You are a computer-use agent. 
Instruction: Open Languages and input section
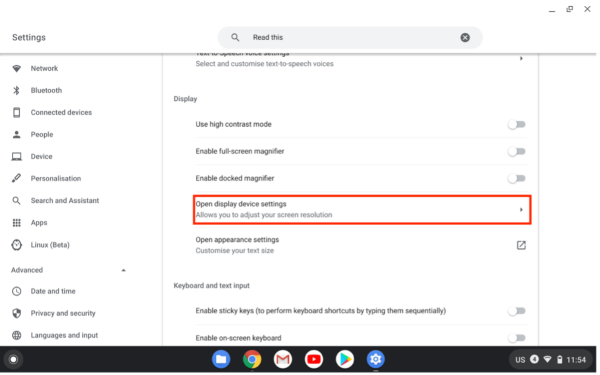coord(64,335)
